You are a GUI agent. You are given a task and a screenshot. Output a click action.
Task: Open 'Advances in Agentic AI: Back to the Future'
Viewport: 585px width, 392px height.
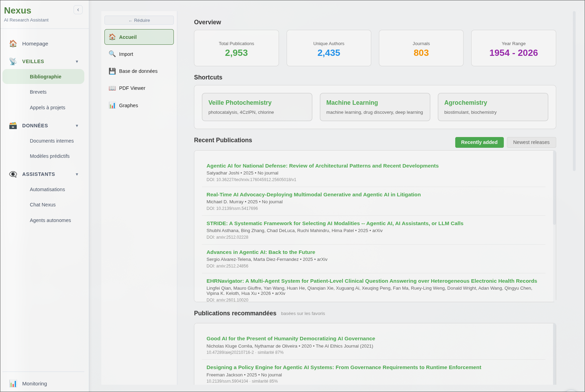[261, 252]
